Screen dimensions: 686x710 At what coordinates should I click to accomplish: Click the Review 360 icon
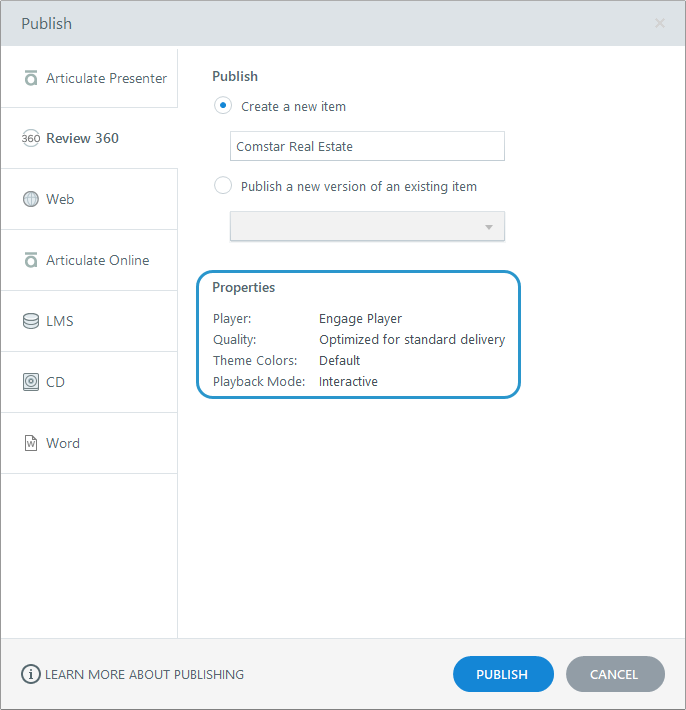pos(31,139)
